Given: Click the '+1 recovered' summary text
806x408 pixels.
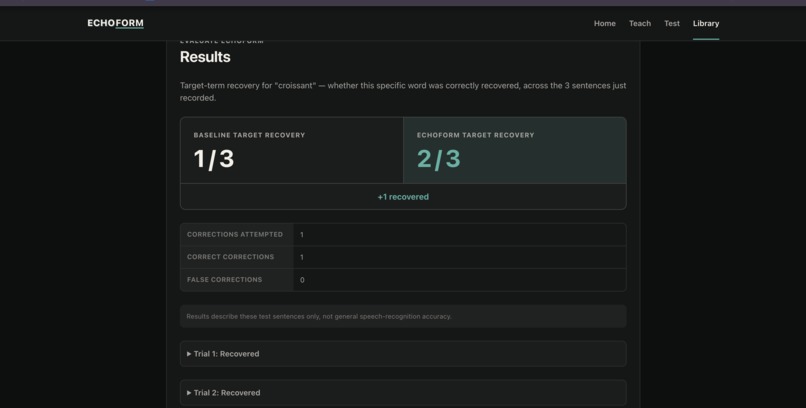Looking at the screenshot, I should [x=403, y=197].
